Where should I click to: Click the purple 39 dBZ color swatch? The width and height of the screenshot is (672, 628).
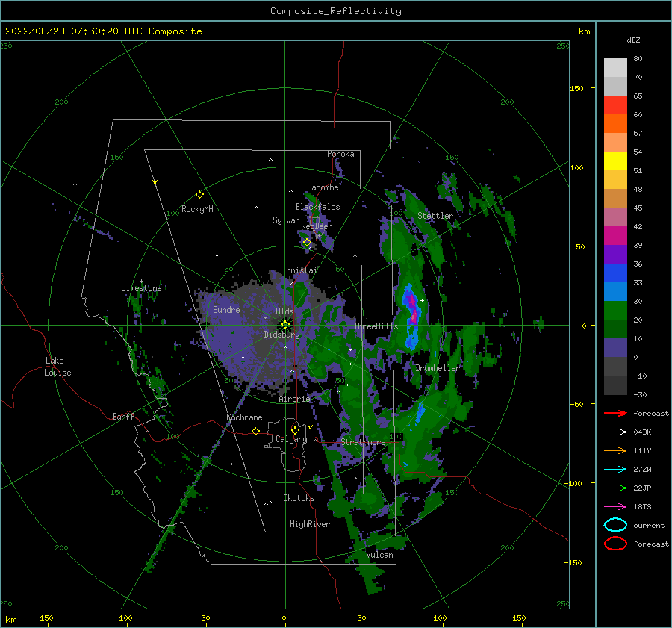[x=615, y=254]
